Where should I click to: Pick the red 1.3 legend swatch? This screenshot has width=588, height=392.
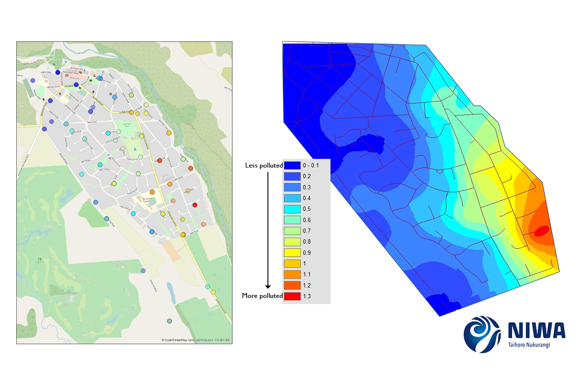coord(292,296)
